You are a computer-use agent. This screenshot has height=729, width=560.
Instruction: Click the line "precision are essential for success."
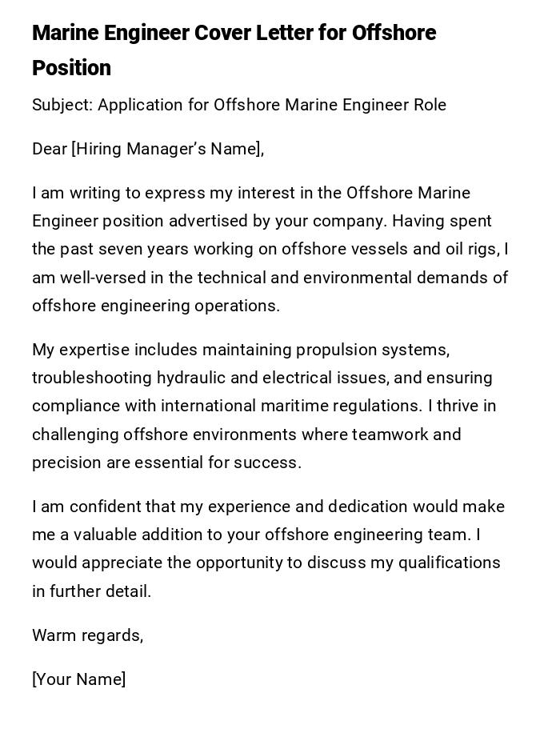[166, 463]
